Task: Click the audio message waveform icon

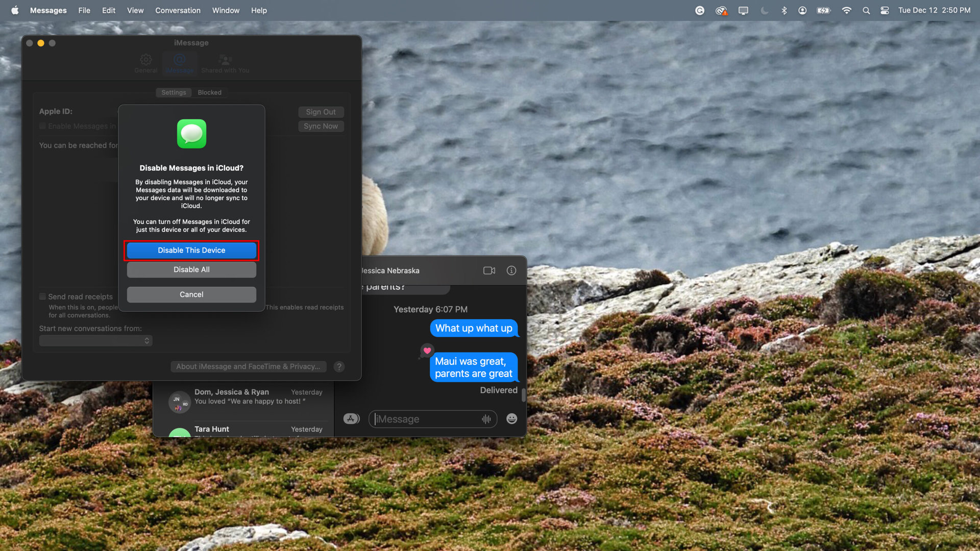Action: click(x=486, y=419)
